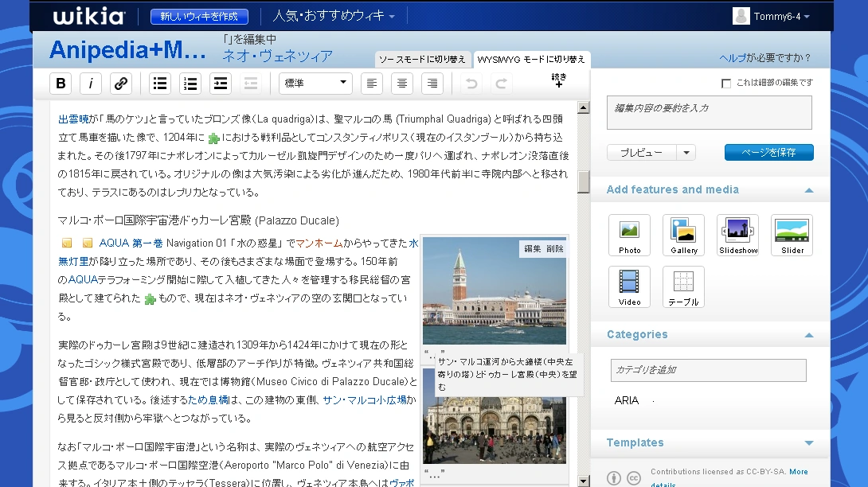Select the campanile photo thumbnail

pyautogui.click(x=495, y=291)
